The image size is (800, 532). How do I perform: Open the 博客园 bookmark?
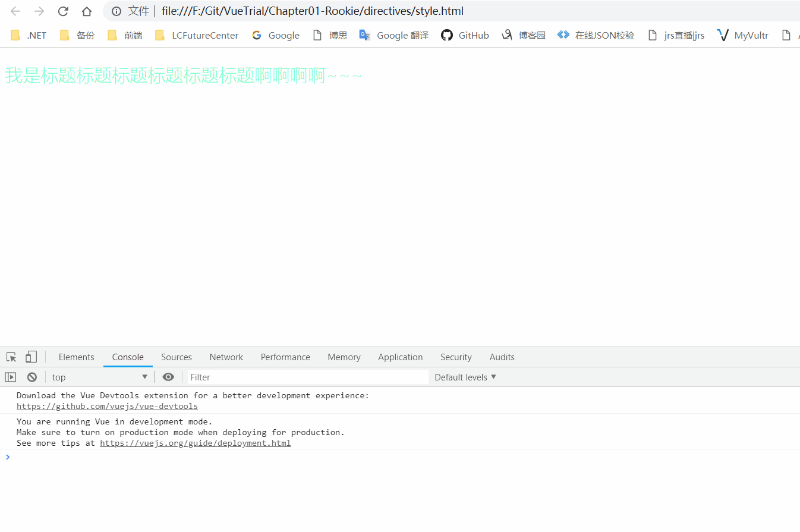[x=524, y=35]
